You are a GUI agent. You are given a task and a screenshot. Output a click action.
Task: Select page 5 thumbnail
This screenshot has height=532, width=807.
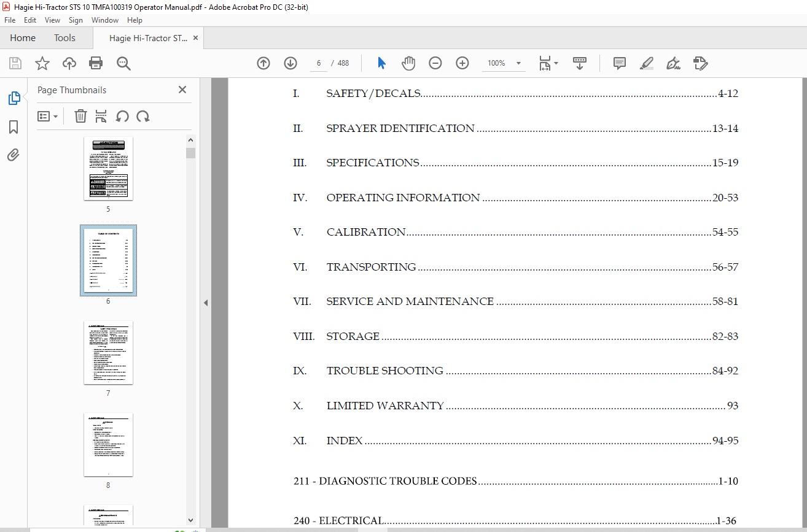108,169
